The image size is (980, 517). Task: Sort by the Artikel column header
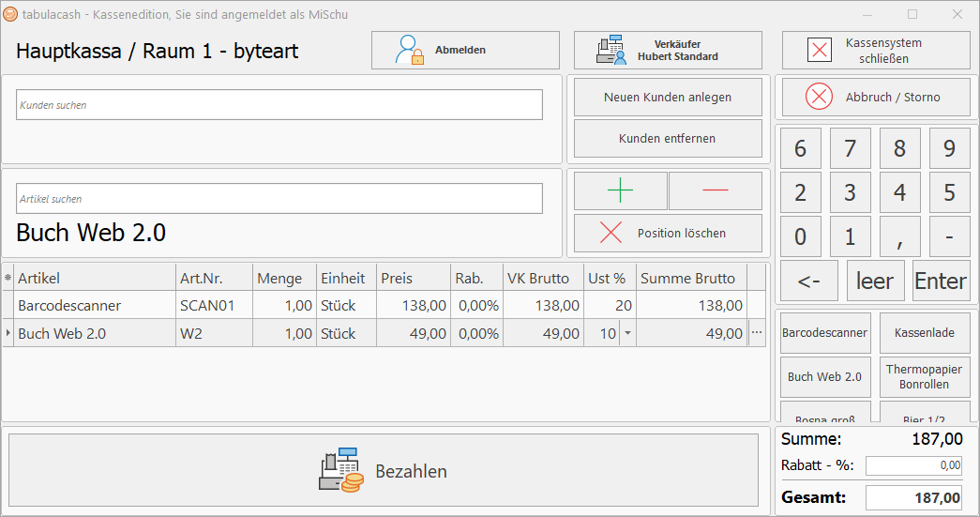(94, 278)
